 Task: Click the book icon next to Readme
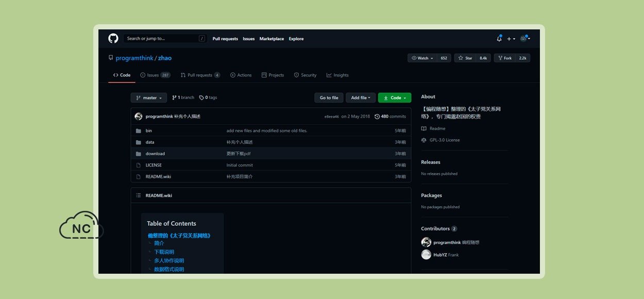[x=423, y=129]
